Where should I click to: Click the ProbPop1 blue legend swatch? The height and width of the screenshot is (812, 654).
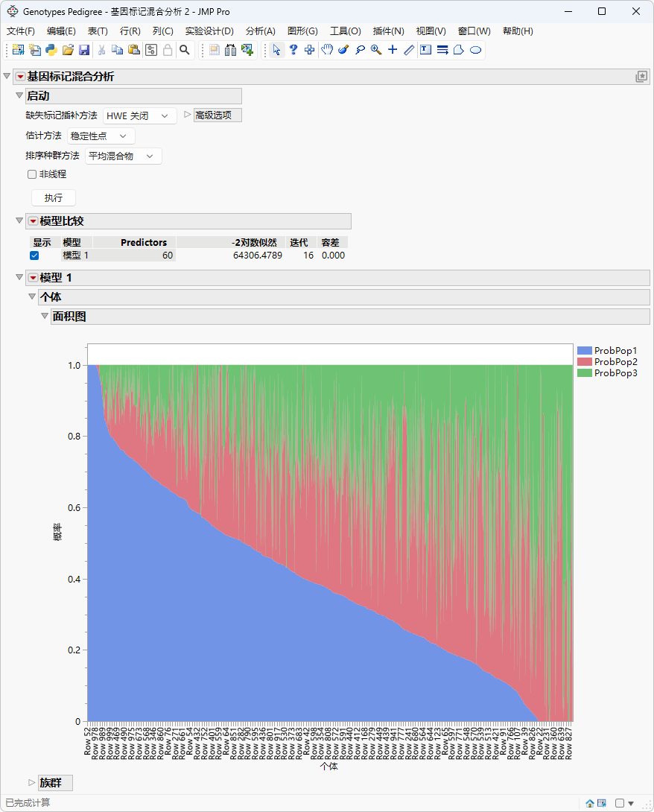tap(585, 351)
